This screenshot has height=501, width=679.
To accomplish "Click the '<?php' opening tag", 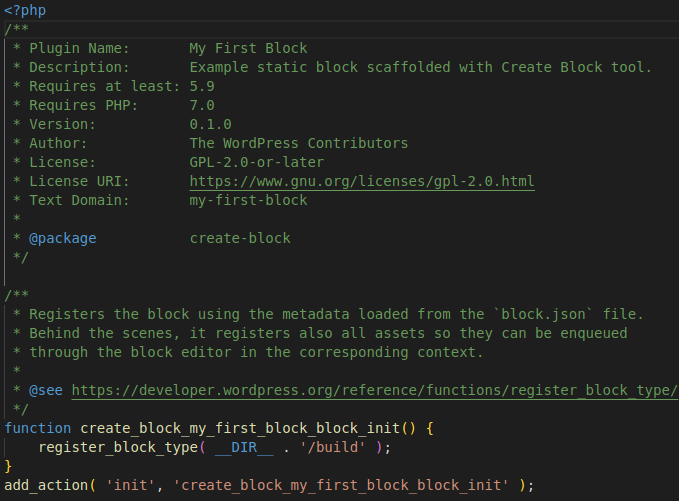I will point(25,10).
